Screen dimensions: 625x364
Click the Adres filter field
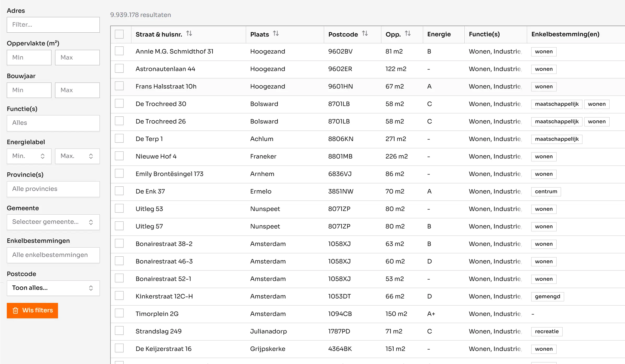tap(53, 25)
